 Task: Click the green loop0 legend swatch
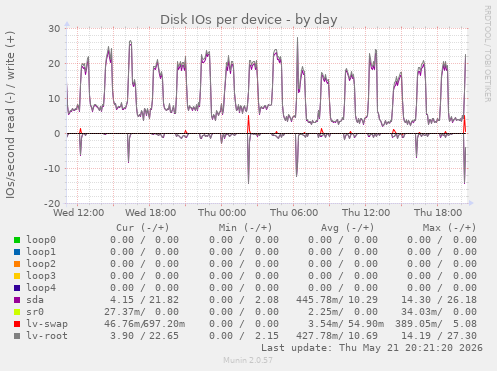[x=17, y=240]
